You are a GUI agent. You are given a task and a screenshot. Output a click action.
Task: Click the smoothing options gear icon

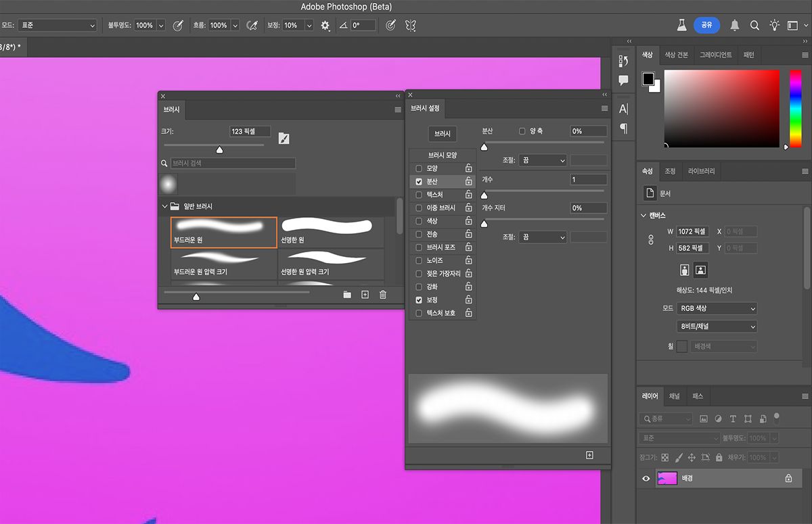[325, 25]
